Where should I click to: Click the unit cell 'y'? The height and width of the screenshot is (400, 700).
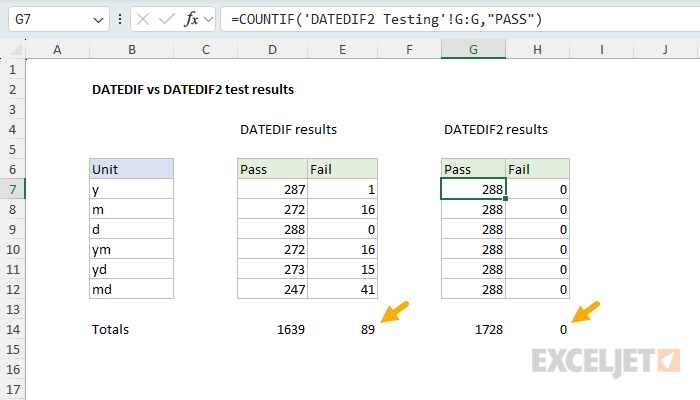coord(131,189)
